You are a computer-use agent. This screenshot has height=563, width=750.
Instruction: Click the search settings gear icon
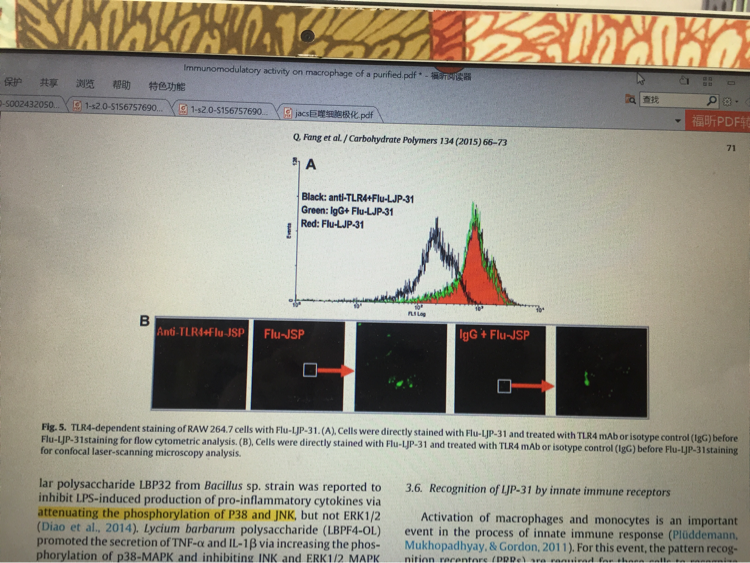click(727, 101)
